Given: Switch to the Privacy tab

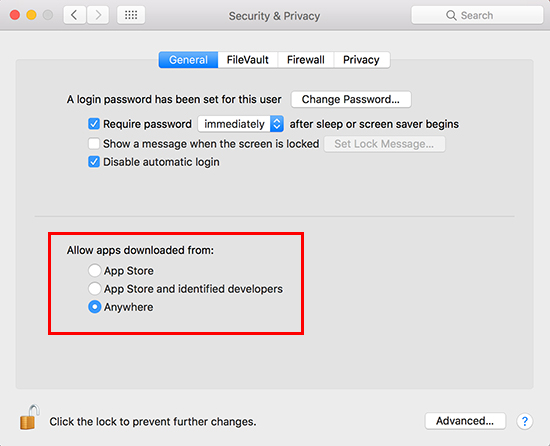Looking at the screenshot, I should click(361, 60).
